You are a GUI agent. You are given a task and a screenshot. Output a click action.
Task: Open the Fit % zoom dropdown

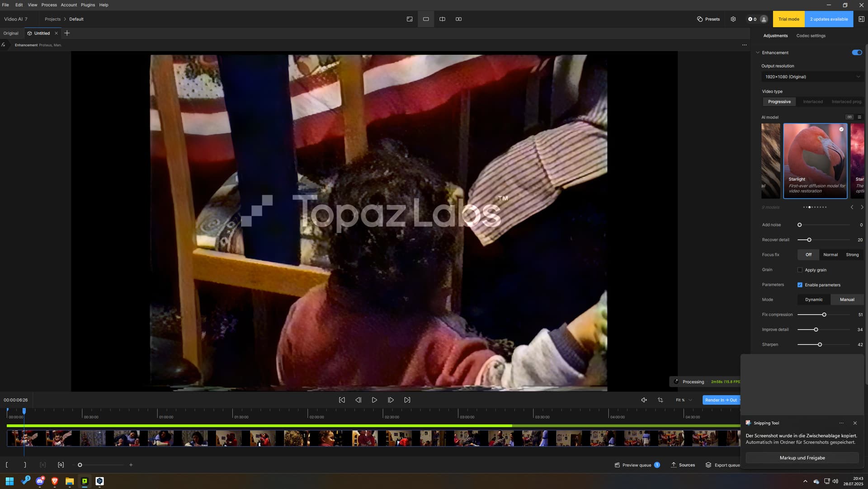click(684, 400)
